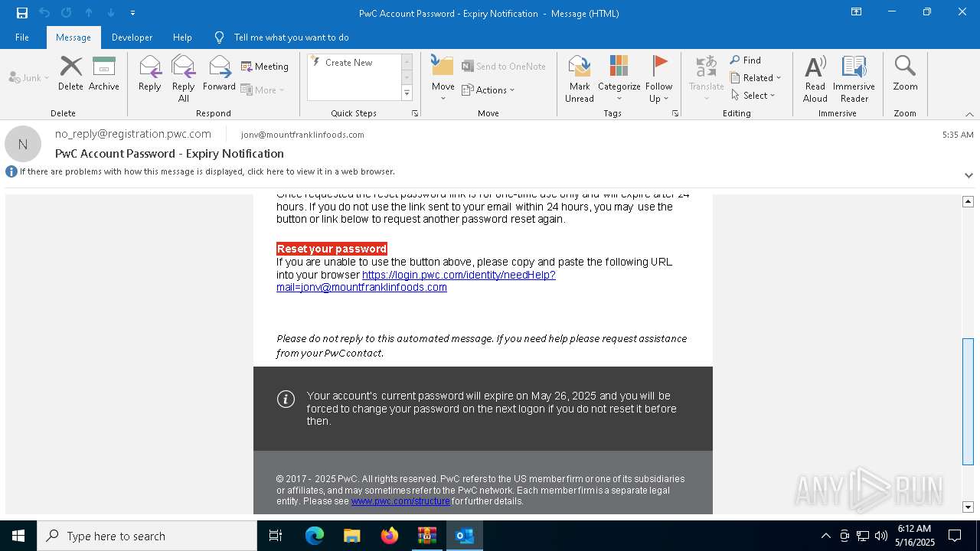The width and height of the screenshot is (980, 551).
Task: Launch Firefox from taskbar
Action: click(389, 536)
